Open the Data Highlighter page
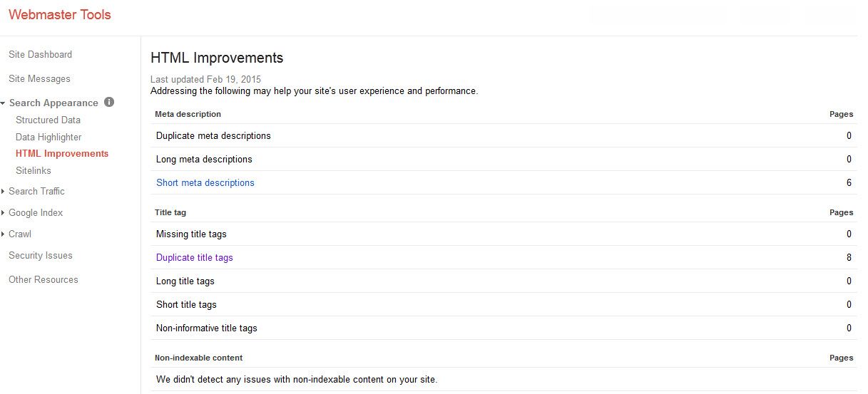Image resolution: width=868 pixels, height=394 pixels. point(48,138)
